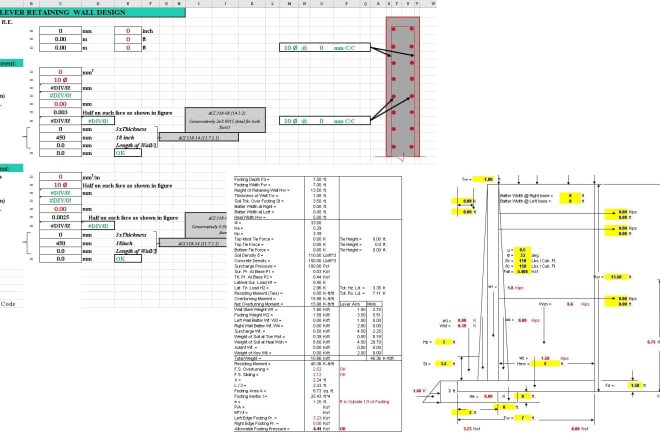Select the W5 = 1.20 Kips label
Screen dimensions: 660x440
coord(543,358)
